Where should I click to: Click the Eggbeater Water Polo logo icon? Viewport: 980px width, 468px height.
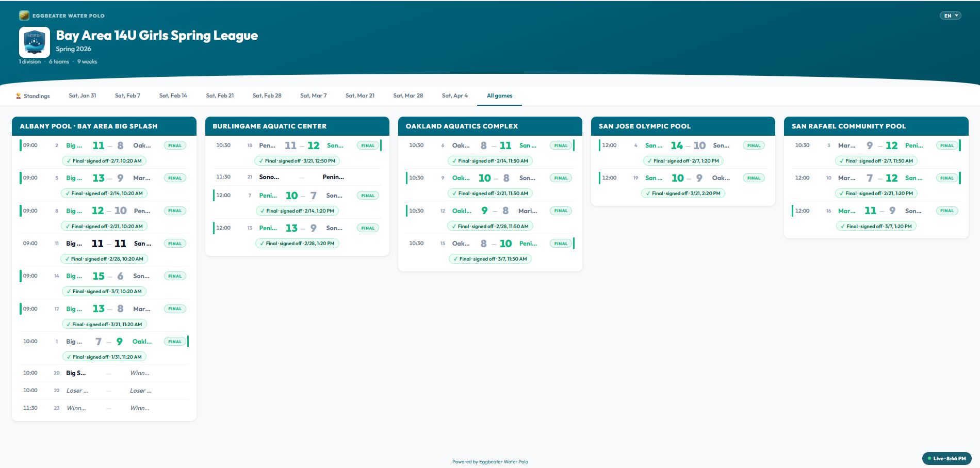pyautogui.click(x=24, y=15)
